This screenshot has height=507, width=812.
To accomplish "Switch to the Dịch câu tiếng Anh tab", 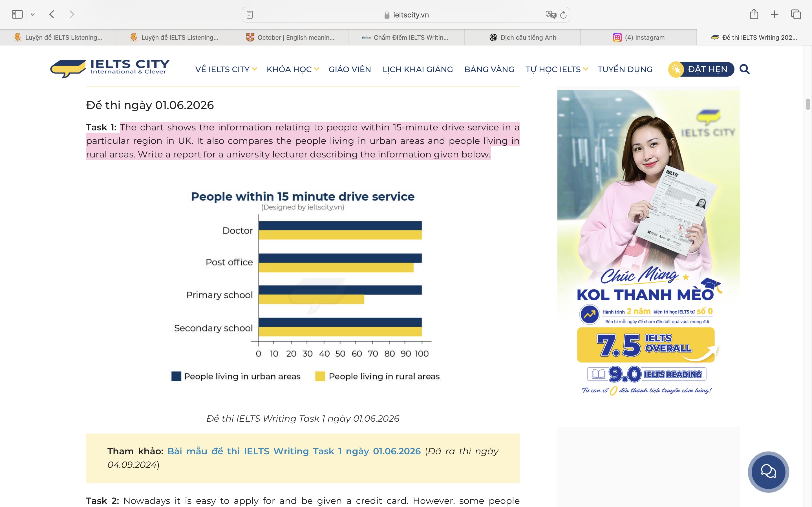I will click(522, 37).
